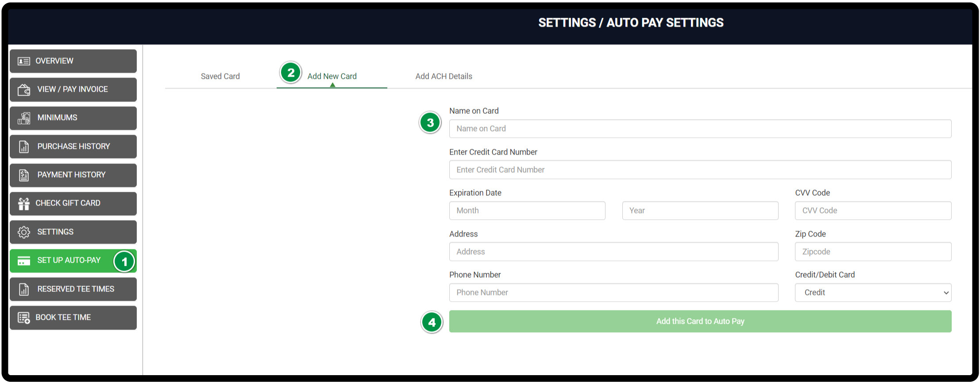Click the Enter Credit Card Number field
Screen dimensions: 980x384
[x=700, y=170]
